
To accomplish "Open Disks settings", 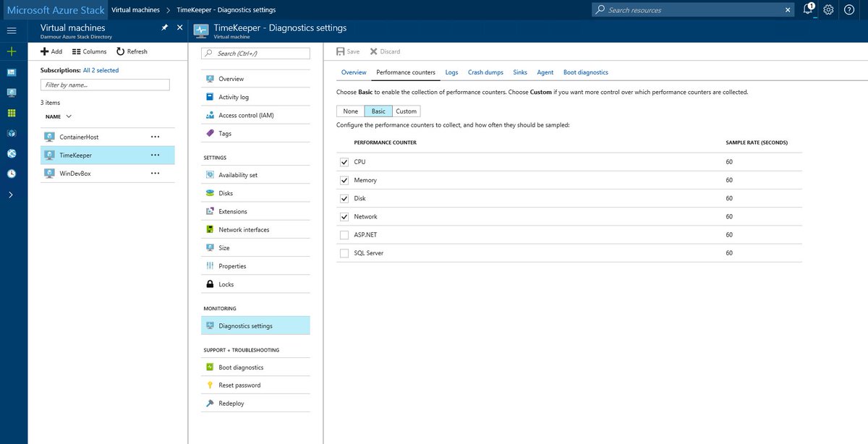I will point(255,193).
